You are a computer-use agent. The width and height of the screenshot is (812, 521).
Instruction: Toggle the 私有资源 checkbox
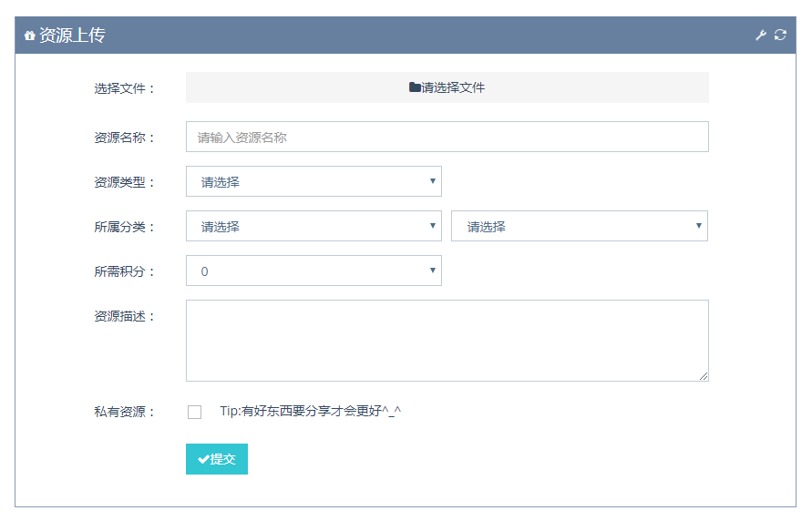(195, 412)
